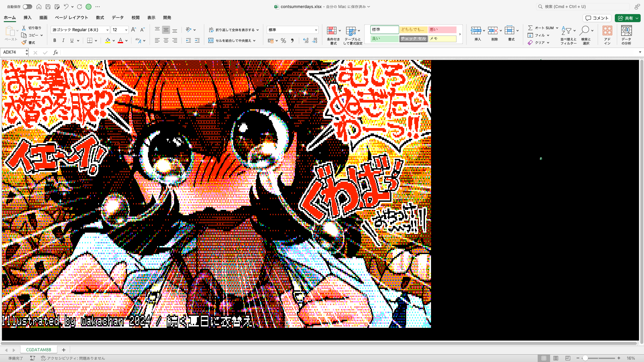Click the 切り取り scissors button
The width and height of the screenshot is (644, 362).
tap(32, 28)
